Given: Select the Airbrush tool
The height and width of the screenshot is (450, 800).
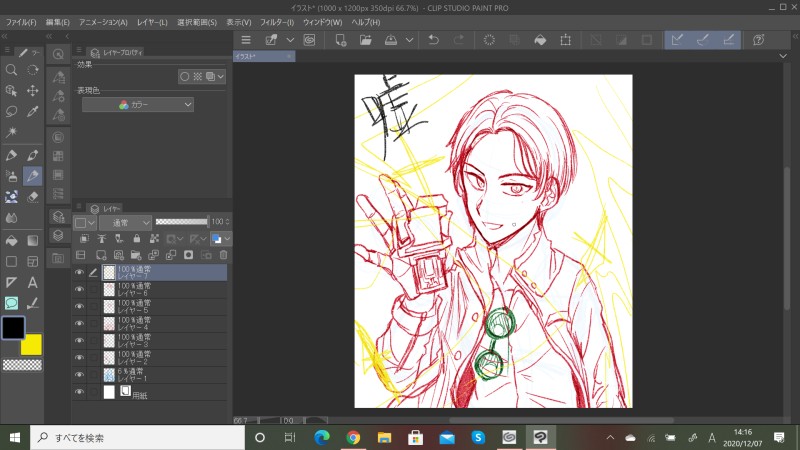Looking at the screenshot, I should pos(11,176).
